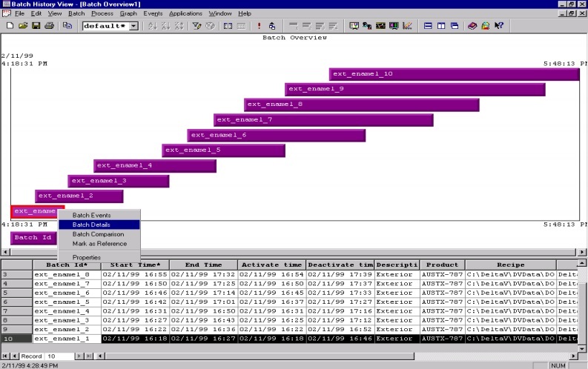Click the filter funnel toolbar icon
The height and width of the screenshot is (369, 588).
click(196, 26)
